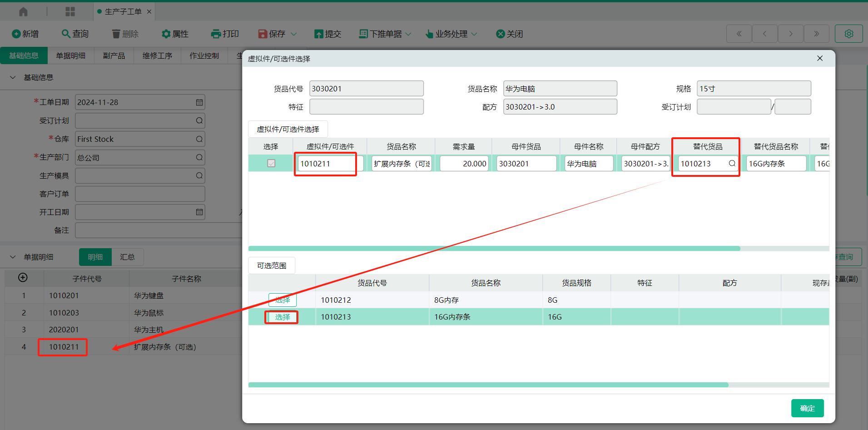Click the 查询 search toolbar button
Viewport: 868px width, 430px height.
75,34
